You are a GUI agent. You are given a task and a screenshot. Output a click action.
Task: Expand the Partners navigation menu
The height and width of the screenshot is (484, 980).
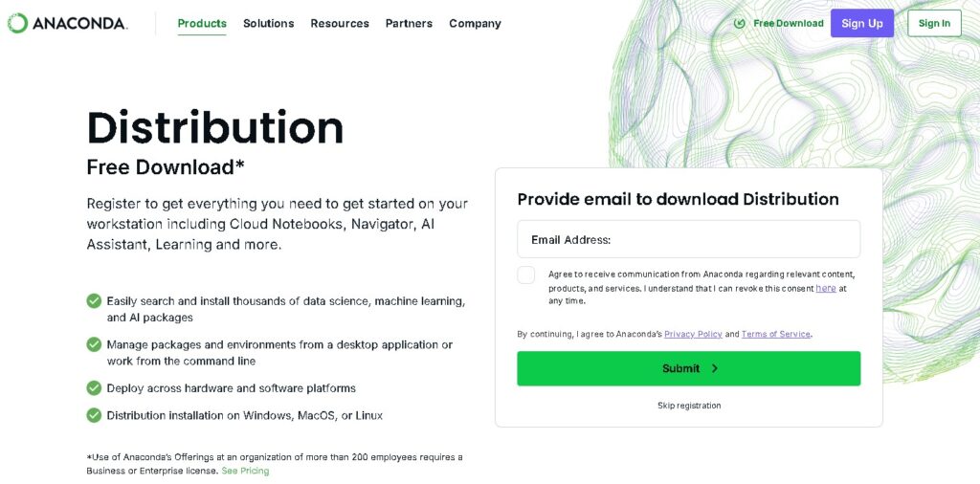click(409, 23)
